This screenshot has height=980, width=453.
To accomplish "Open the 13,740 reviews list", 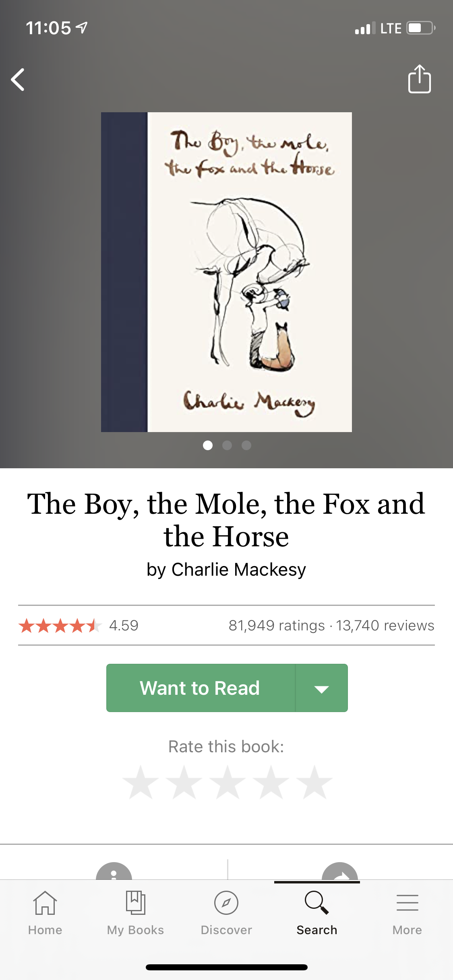I will [385, 626].
